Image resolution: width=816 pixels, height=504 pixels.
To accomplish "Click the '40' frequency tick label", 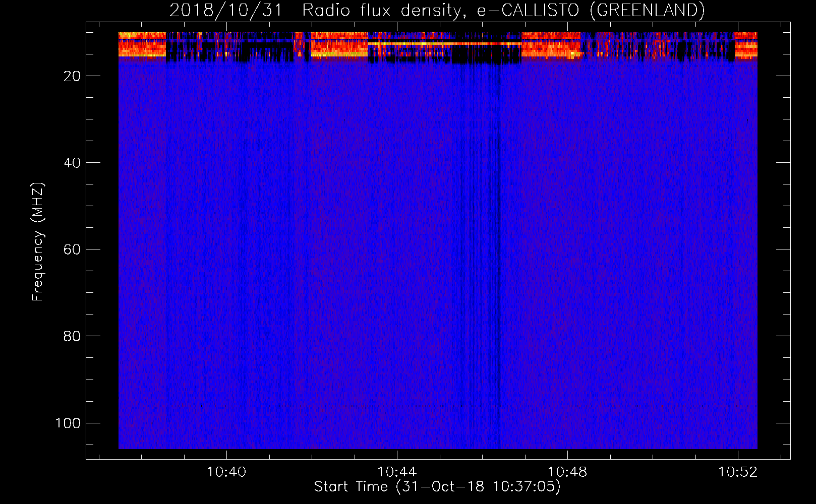I will [72, 163].
